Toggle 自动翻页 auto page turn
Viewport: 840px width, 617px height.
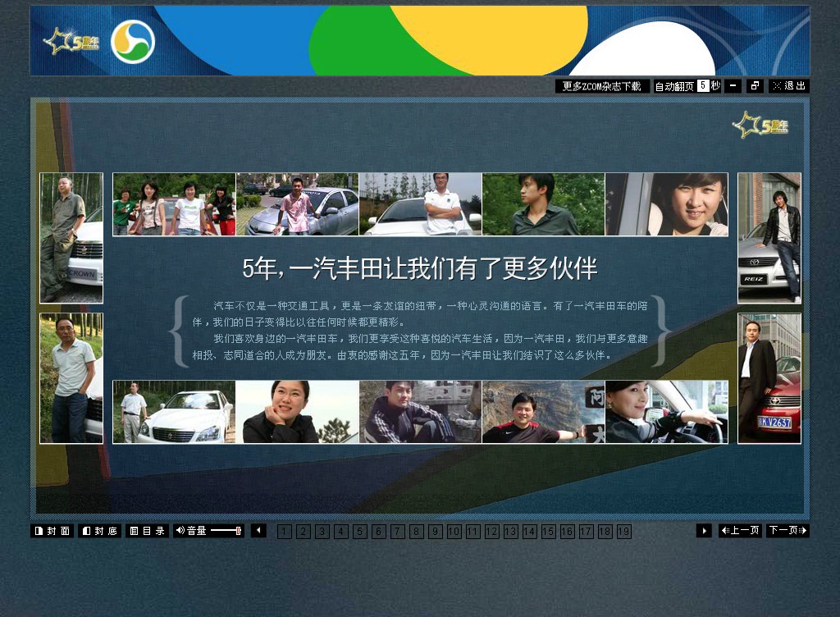coord(674,86)
